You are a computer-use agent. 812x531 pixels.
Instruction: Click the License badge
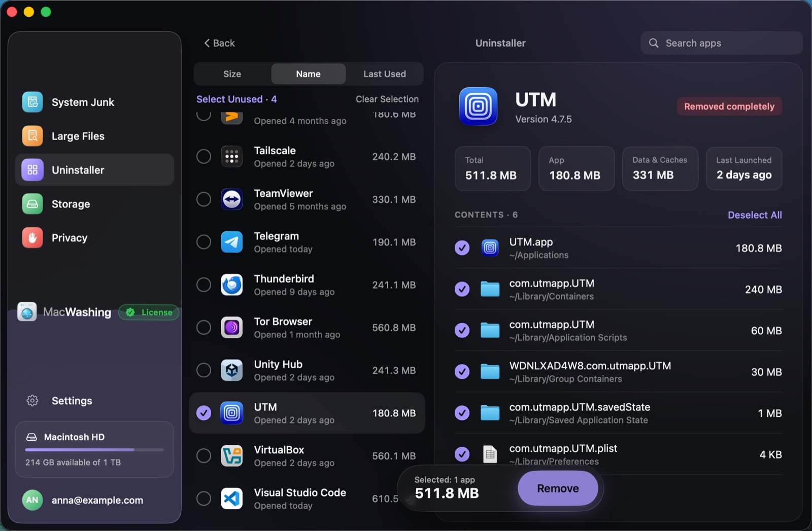pos(149,312)
